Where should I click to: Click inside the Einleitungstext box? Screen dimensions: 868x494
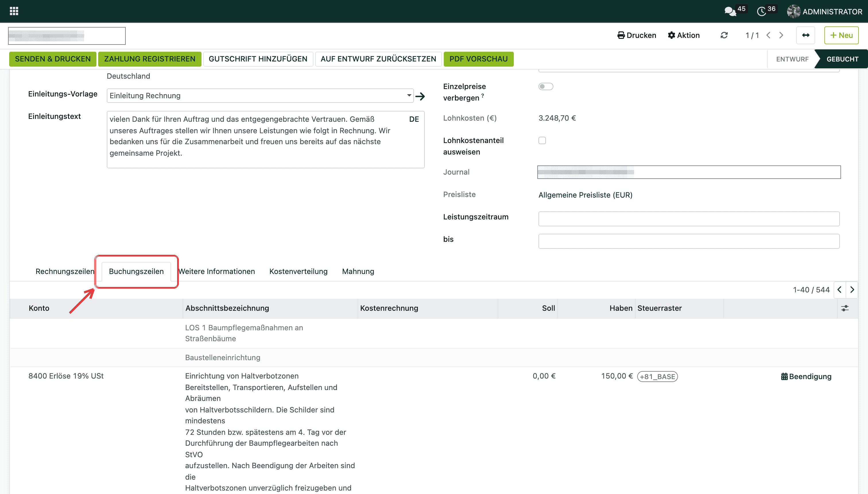[x=266, y=140]
